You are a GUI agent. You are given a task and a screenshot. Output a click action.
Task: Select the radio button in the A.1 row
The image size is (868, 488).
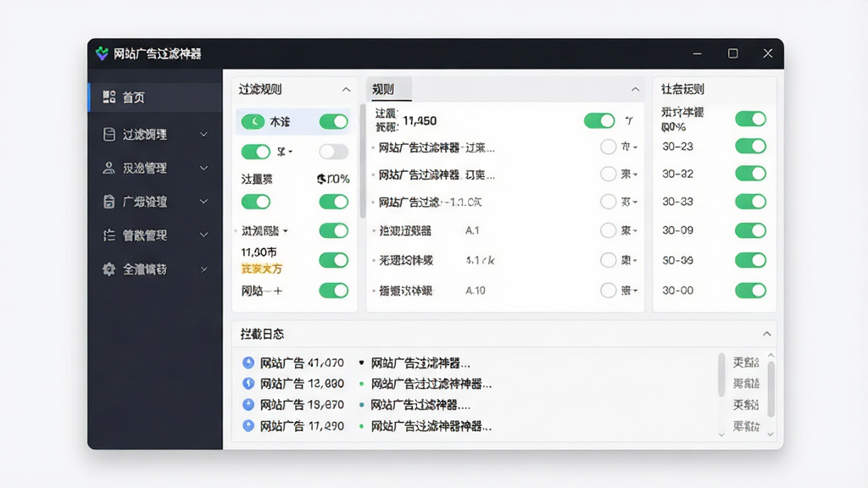click(608, 230)
